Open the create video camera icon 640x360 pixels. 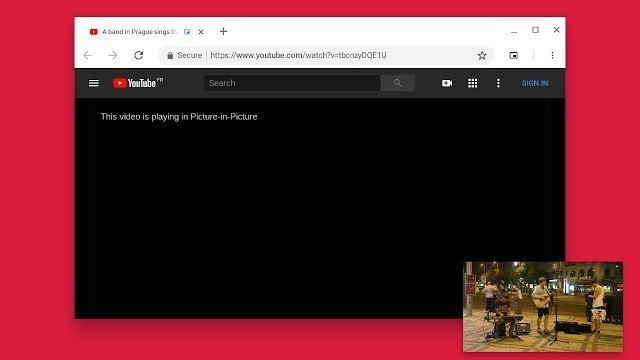coord(447,83)
